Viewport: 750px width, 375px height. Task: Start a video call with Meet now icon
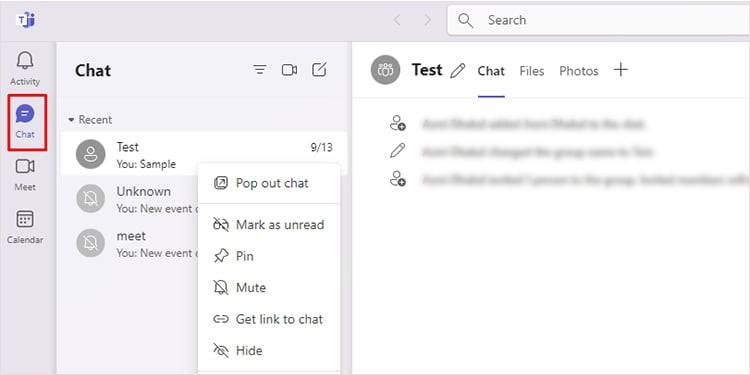click(289, 70)
